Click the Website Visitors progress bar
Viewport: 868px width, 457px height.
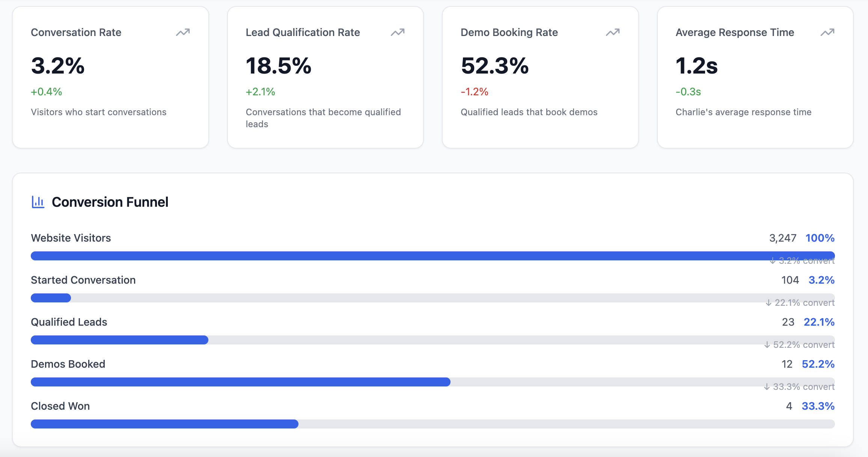432,256
